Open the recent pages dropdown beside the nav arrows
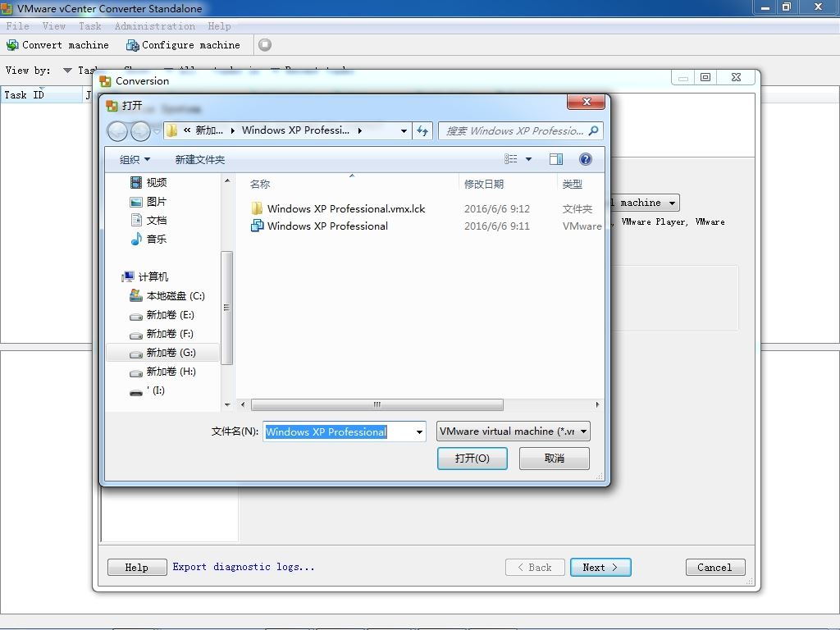 157,130
